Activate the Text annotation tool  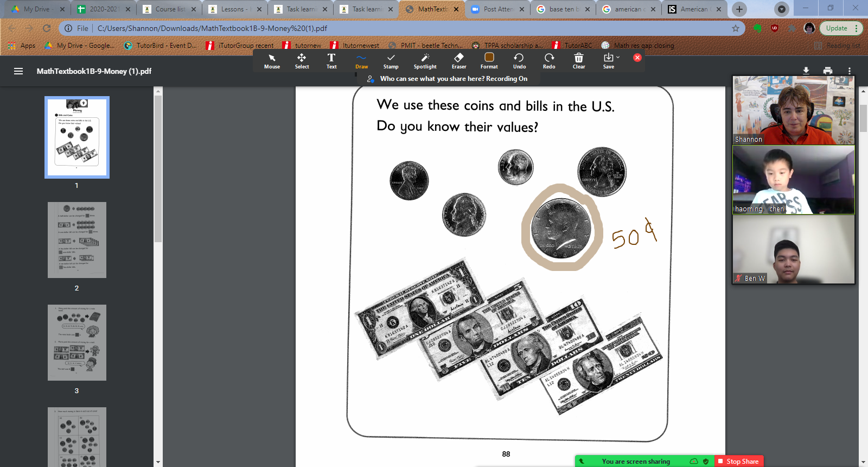click(331, 61)
